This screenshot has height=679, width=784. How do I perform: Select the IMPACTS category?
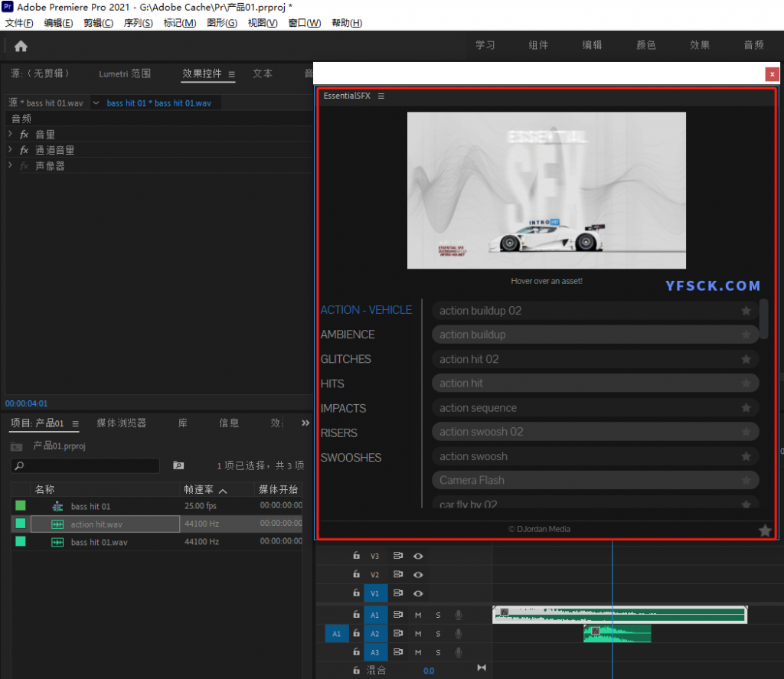343,409
